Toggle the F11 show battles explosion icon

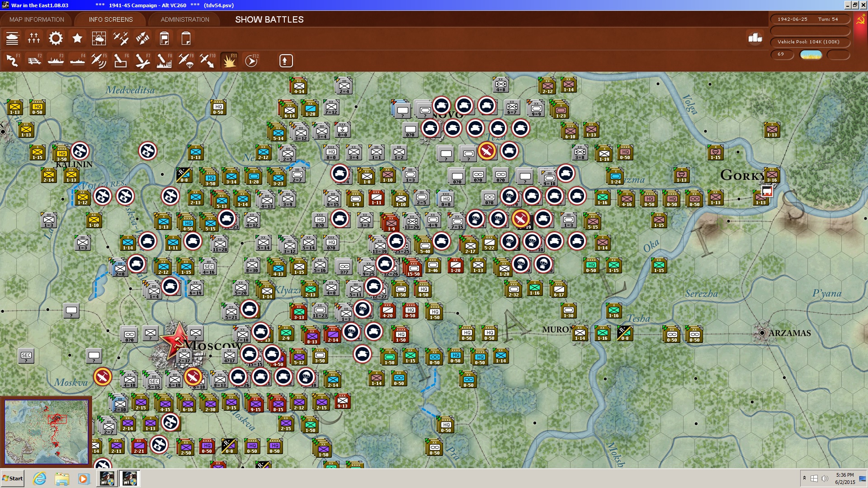click(x=229, y=61)
